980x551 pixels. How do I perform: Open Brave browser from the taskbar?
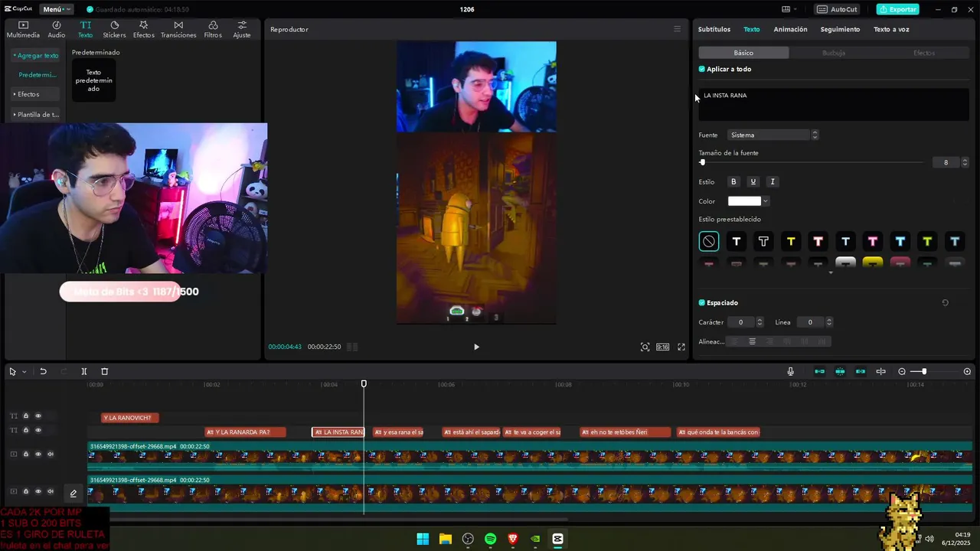pos(513,539)
